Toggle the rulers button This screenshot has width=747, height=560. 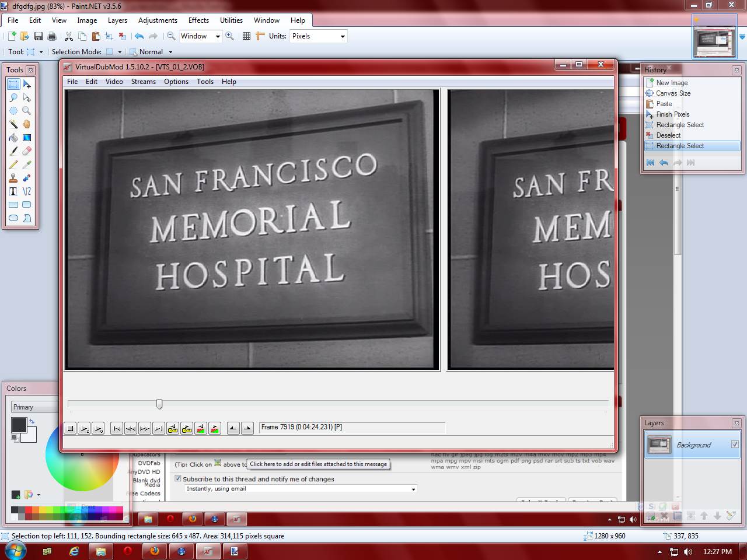click(260, 36)
